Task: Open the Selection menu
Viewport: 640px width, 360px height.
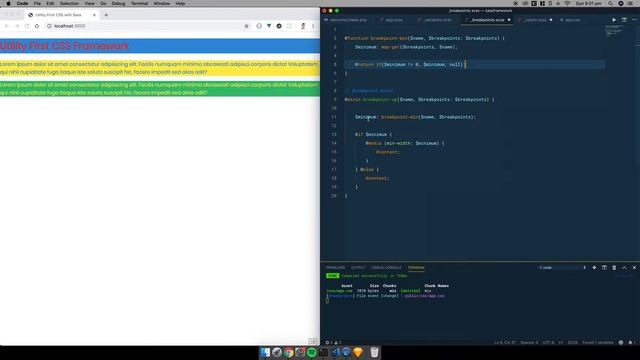Action: tap(69, 3)
